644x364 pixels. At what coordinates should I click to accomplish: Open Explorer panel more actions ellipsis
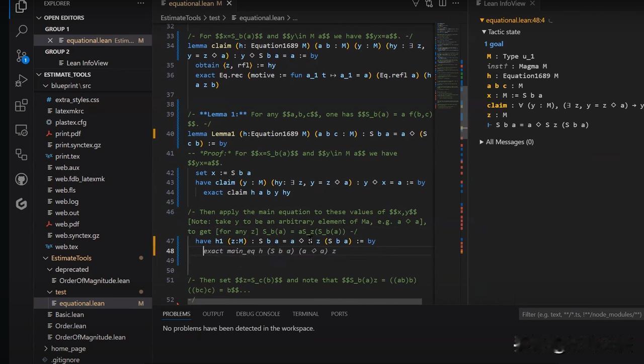pyautogui.click(x=141, y=4)
